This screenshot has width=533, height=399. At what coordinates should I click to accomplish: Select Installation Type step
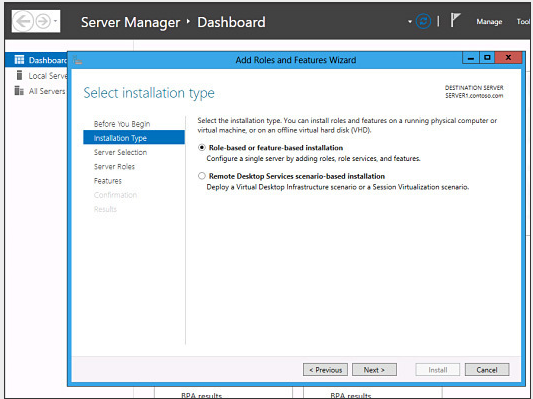[134, 138]
